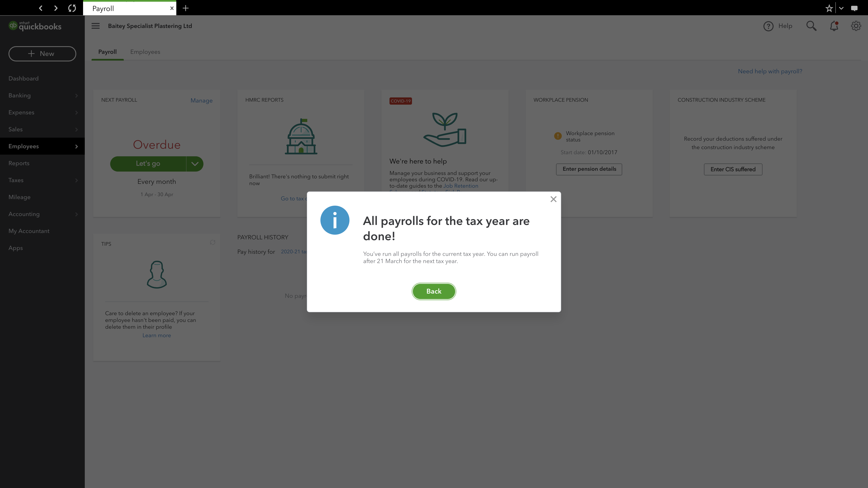Open the notifications bell icon
Image resolution: width=868 pixels, height=488 pixels.
834,26
